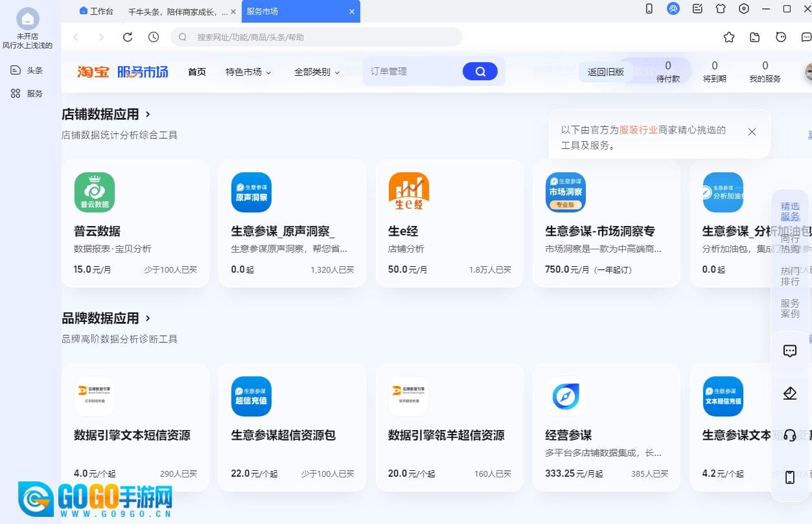Click the 经营参谋 compass icon

tap(565, 396)
